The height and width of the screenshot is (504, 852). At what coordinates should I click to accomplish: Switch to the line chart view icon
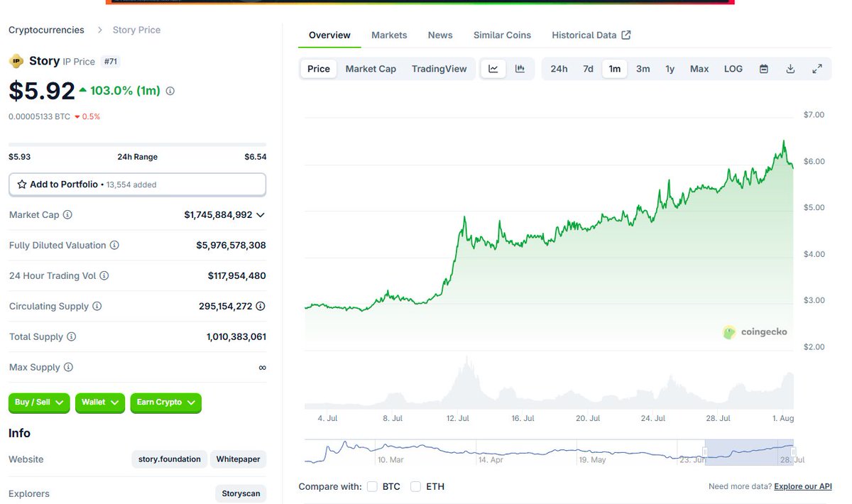(x=493, y=69)
